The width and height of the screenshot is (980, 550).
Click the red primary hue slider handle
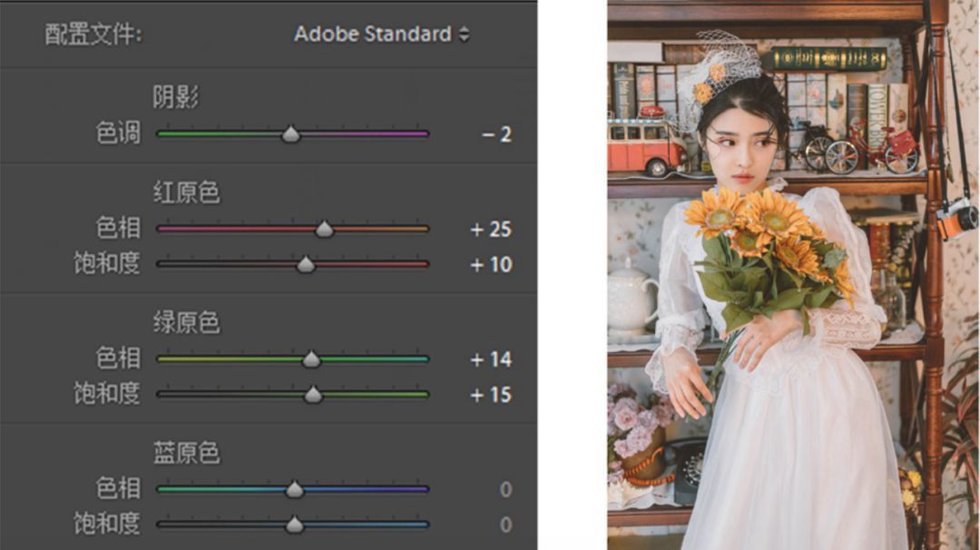pos(324,230)
